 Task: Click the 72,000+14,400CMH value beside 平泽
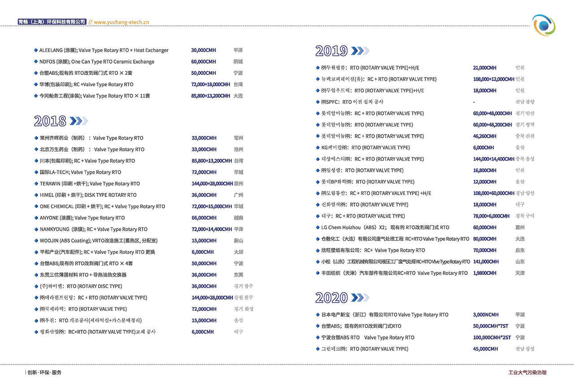pyautogui.click(x=212, y=229)
